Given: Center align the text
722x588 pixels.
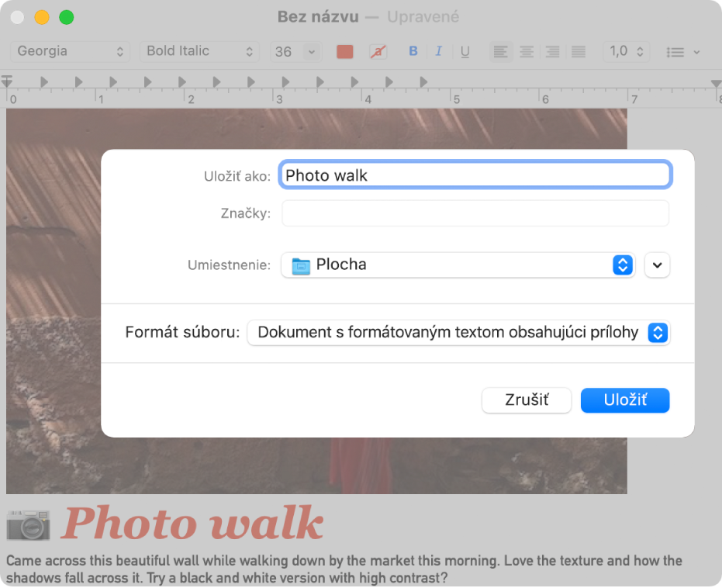Looking at the screenshot, I should tap(527, 51).
